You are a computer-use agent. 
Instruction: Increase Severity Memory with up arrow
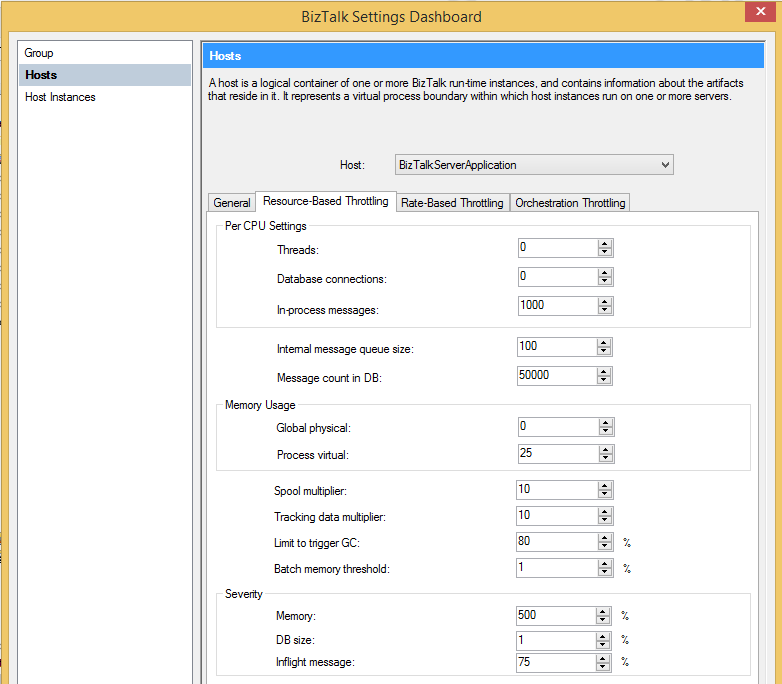603,612
